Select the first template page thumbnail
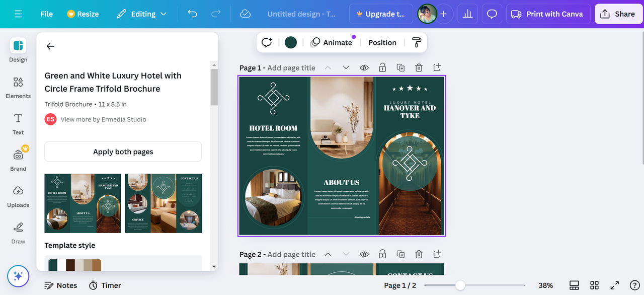The image size is (644, 295). (x=83, y=203)
